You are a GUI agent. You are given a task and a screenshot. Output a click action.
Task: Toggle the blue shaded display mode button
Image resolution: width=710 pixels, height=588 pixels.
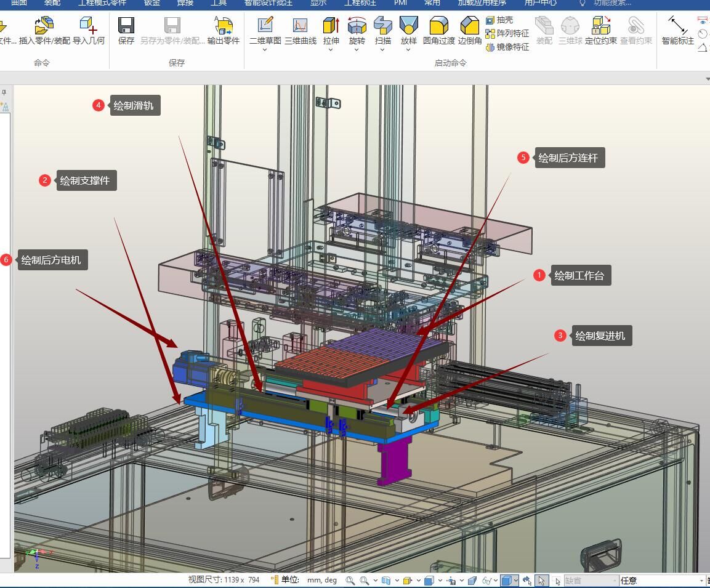coord(506,580)
